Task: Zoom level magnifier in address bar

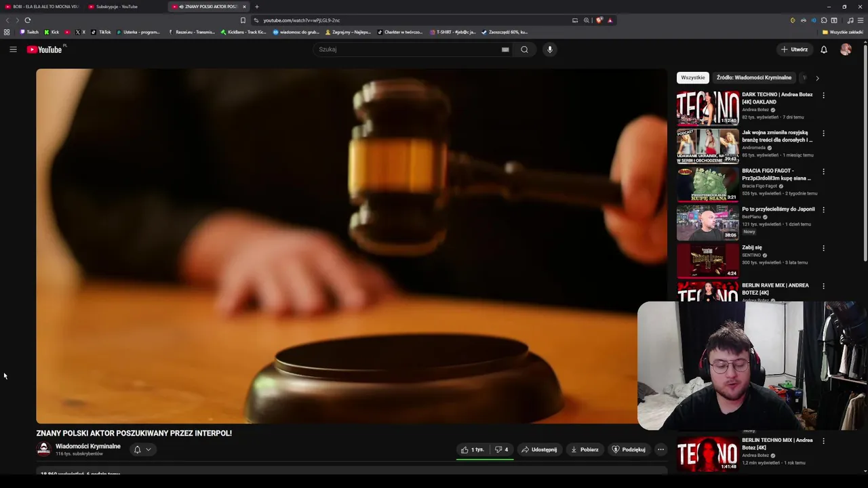Action: click(587, 20)
